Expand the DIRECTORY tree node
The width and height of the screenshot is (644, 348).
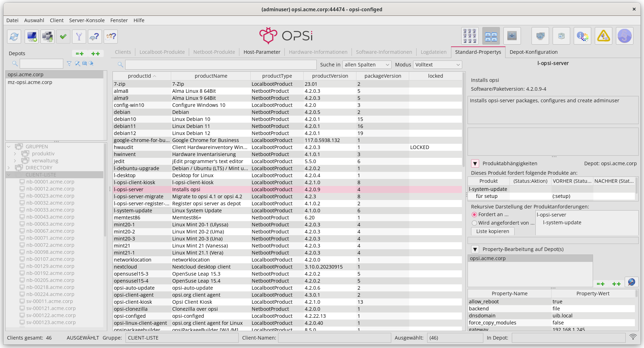pos(9,168)
